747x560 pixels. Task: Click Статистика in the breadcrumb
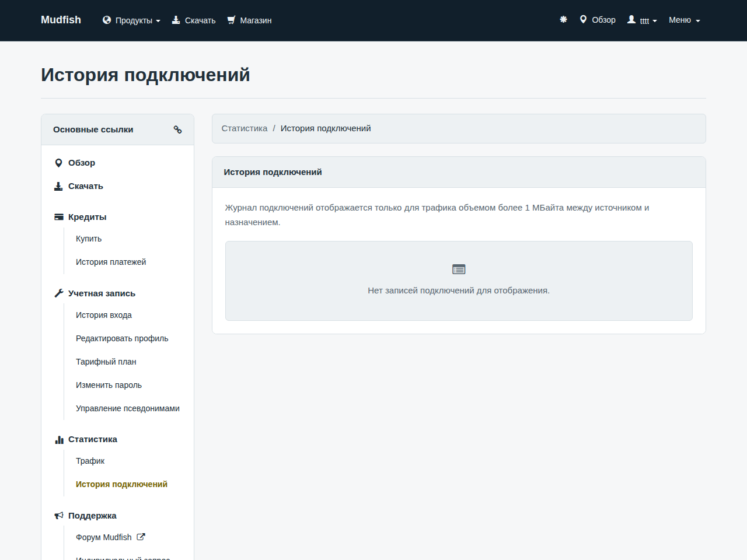point(245,128)
